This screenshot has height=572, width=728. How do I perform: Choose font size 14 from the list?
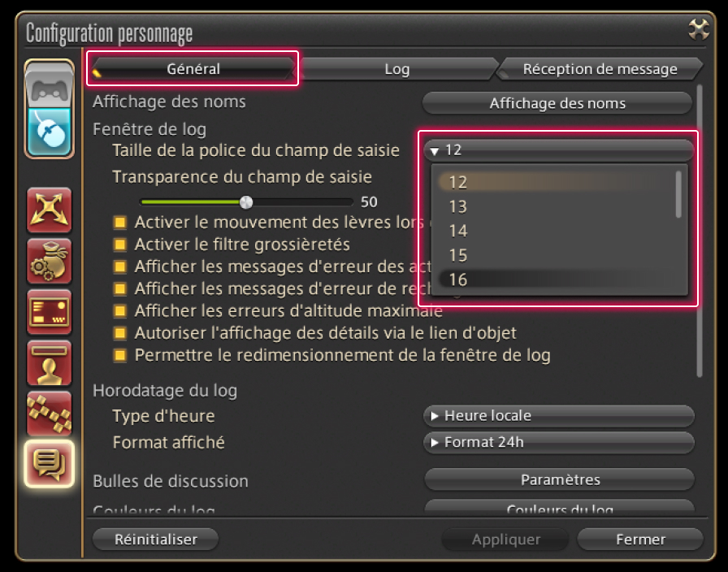[458, 231]
